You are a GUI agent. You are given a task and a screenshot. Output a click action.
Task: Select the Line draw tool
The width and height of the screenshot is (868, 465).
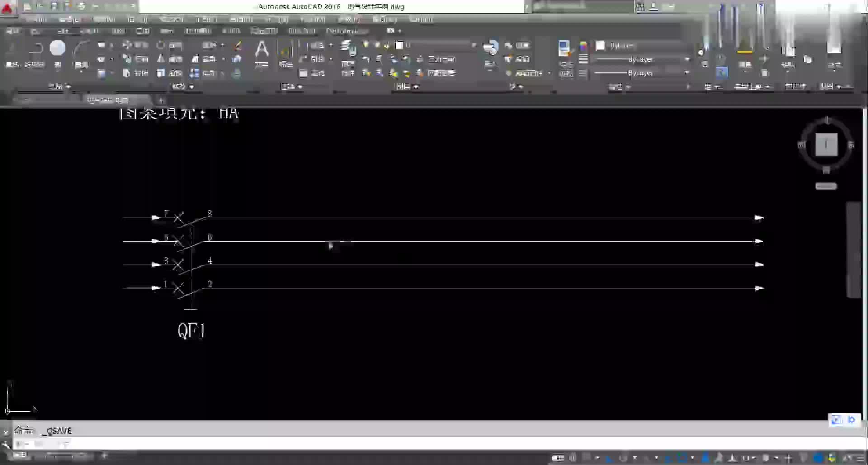12,54
